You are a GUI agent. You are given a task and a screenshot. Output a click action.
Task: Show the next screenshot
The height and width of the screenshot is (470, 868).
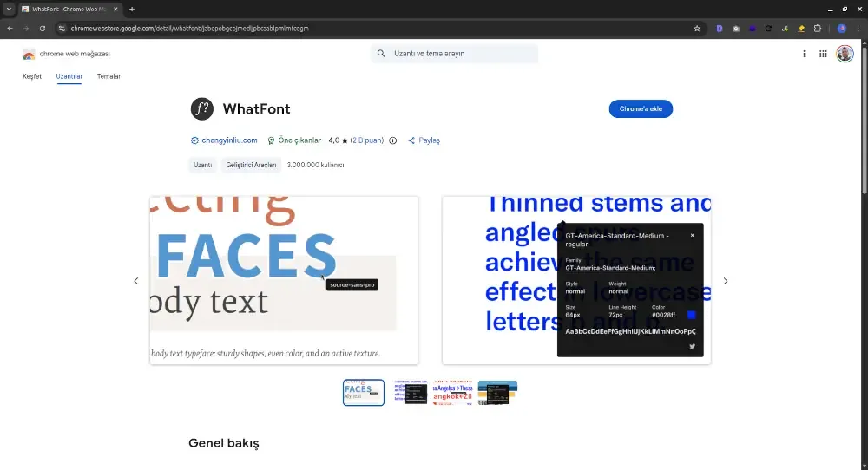click(726, 281)
